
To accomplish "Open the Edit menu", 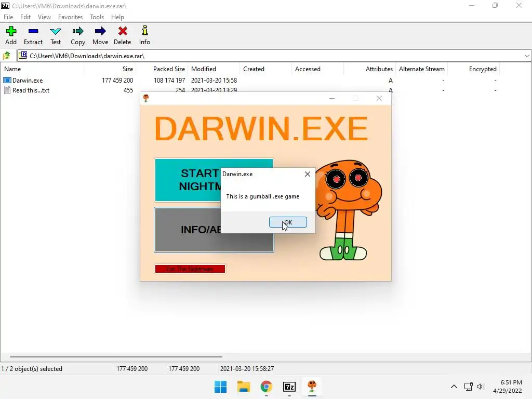I will click(x=25, y=17).
